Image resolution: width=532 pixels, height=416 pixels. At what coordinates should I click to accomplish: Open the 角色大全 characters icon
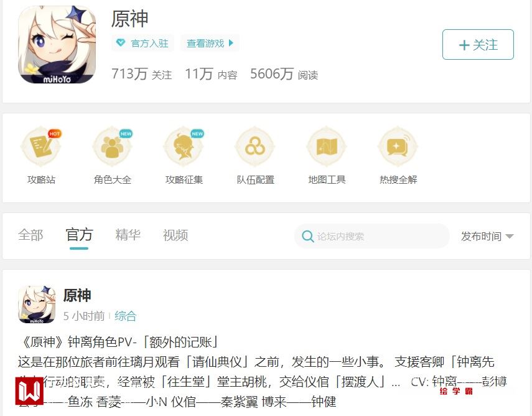pos(113,147)
